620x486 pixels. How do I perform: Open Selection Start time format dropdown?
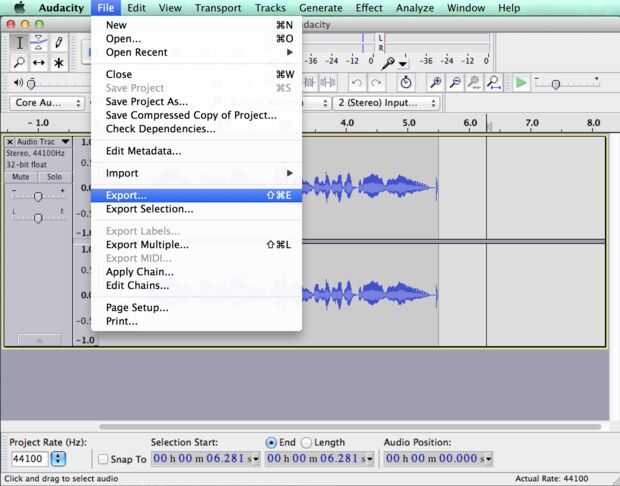255,459
